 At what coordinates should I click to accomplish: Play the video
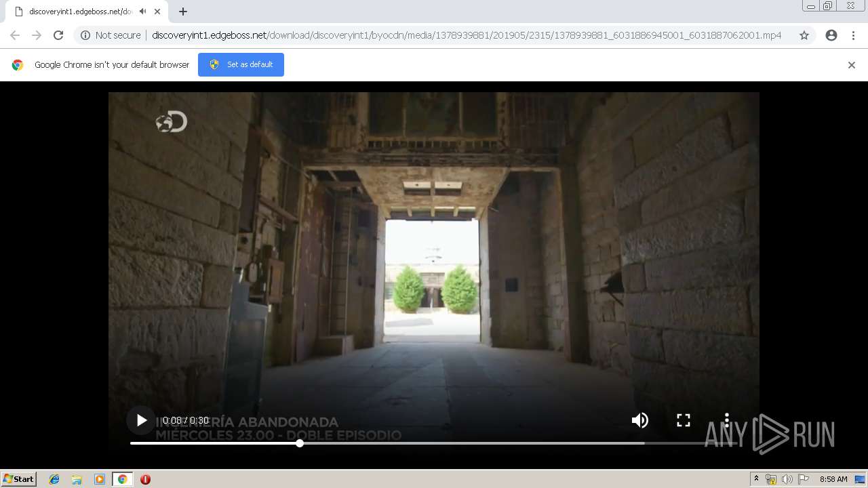141,420
